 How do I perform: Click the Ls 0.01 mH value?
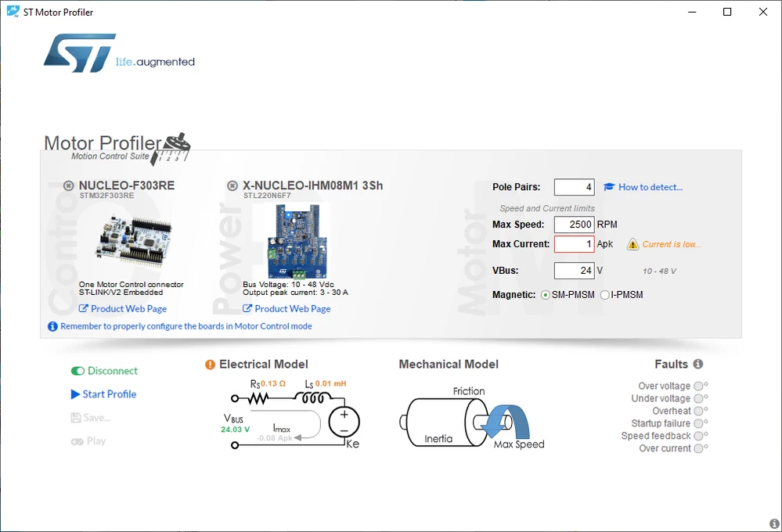click(x=330, y=383)
